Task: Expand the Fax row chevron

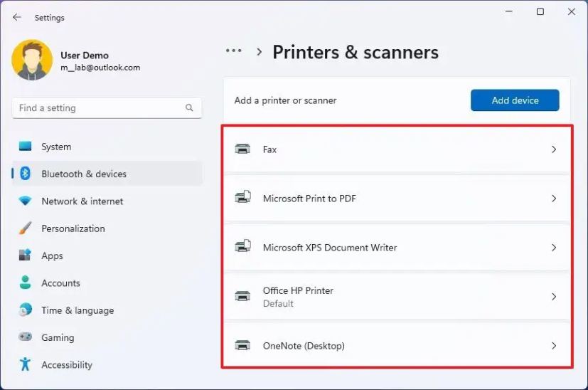Action: point(554,149)
